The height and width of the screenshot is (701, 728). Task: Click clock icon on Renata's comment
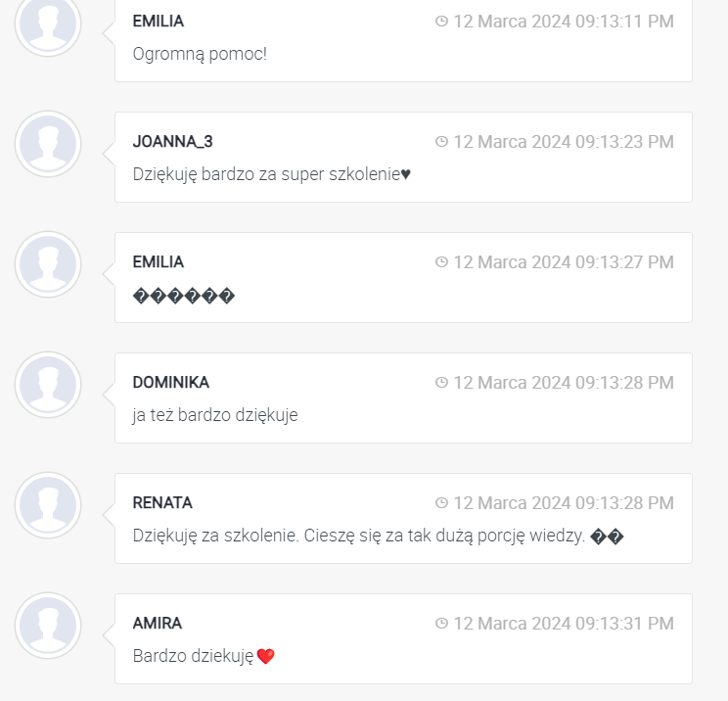coord(441,503)
